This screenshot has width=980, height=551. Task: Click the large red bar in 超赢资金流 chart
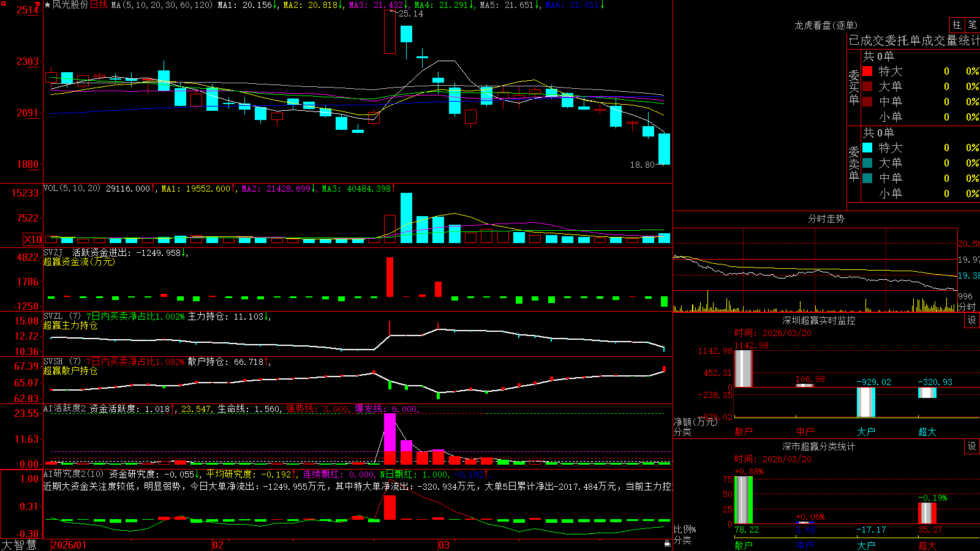[x=390, y=277]
